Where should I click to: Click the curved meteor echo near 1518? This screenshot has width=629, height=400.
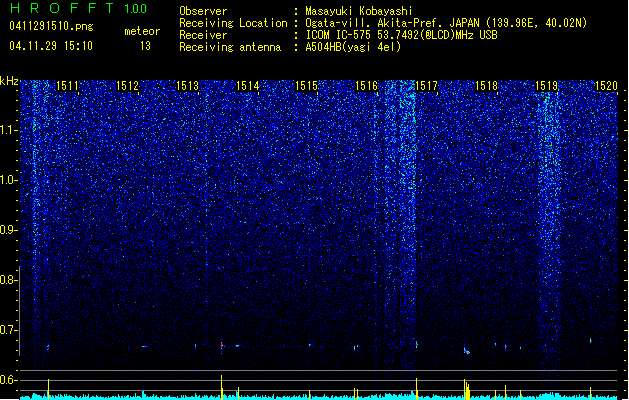point(467,351)
